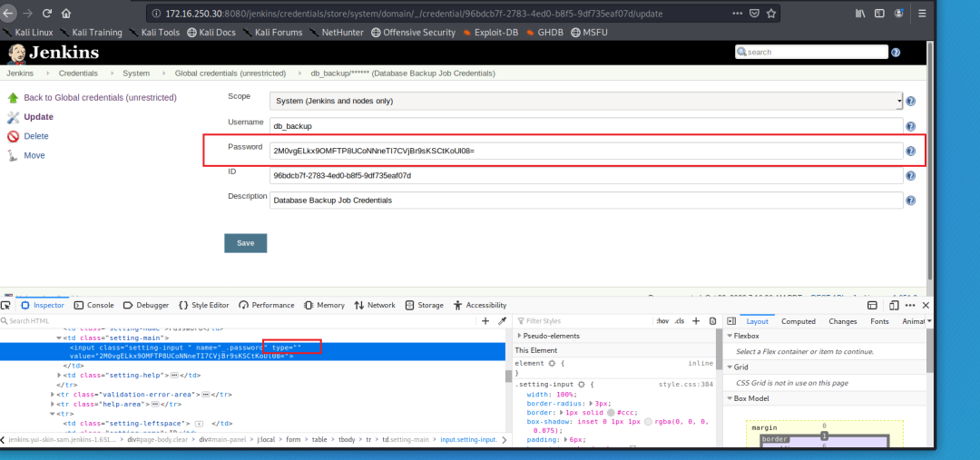Add a new CSS rule with the plus icon

696,320
